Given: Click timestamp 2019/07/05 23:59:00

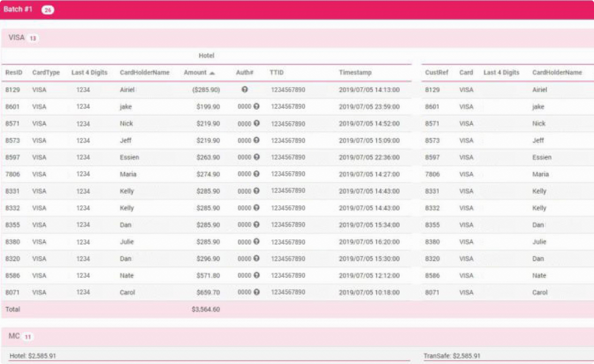Looking at the screenshot, I should pyautogui.click(x=369, y=107).
